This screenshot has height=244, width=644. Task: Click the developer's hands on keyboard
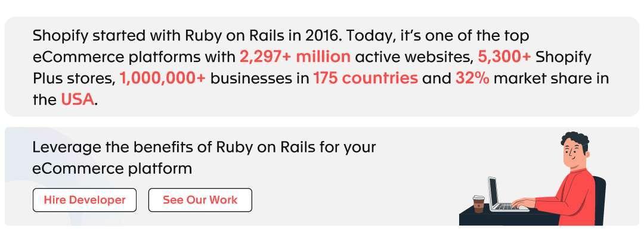523,203
